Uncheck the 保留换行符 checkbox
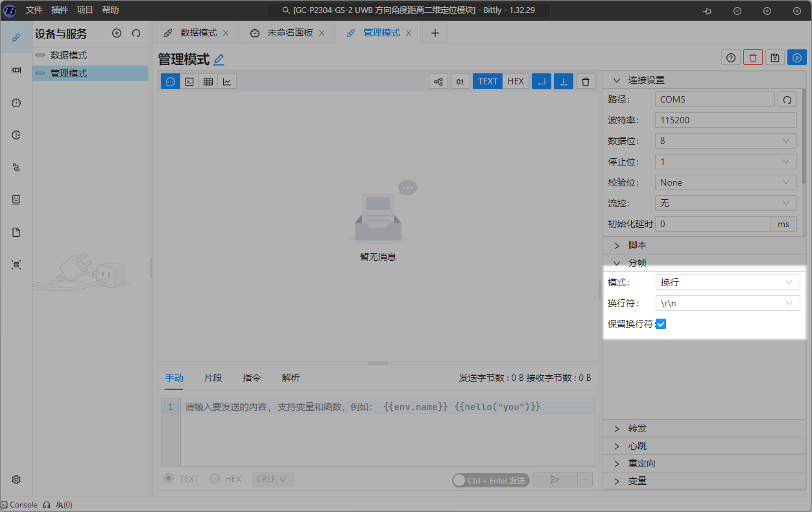 click(661, 324)
